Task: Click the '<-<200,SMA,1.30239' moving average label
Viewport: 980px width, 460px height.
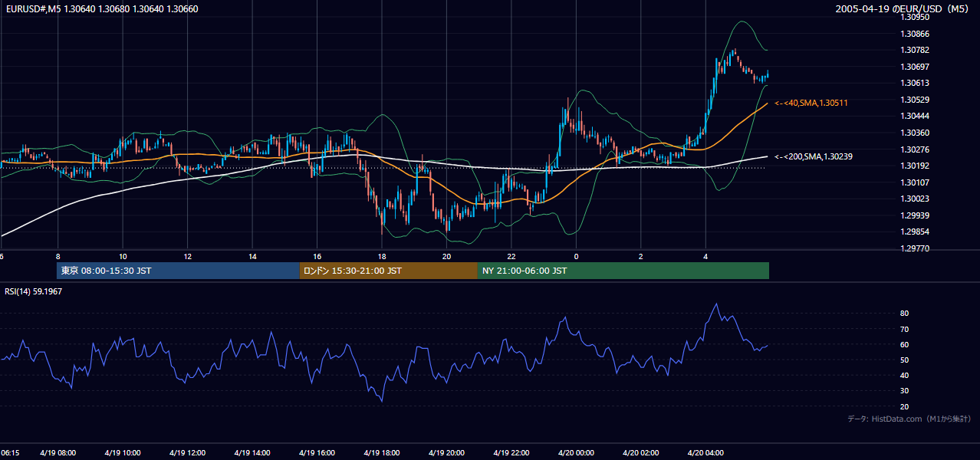Action: tap(814, 156)
